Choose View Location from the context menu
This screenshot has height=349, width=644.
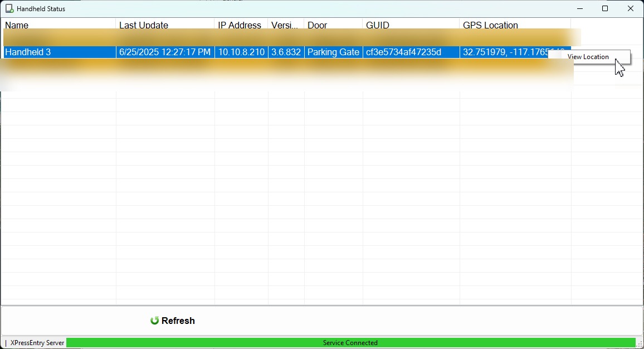click(588, 57)
